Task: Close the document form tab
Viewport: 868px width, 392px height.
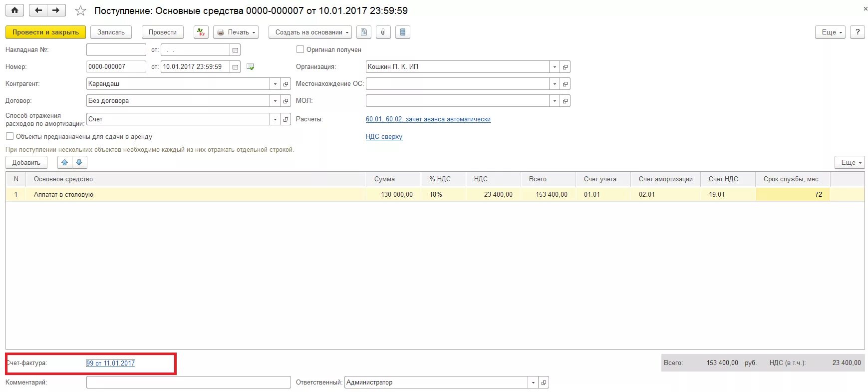Action: pyautogui.click(x=866, y=9)
